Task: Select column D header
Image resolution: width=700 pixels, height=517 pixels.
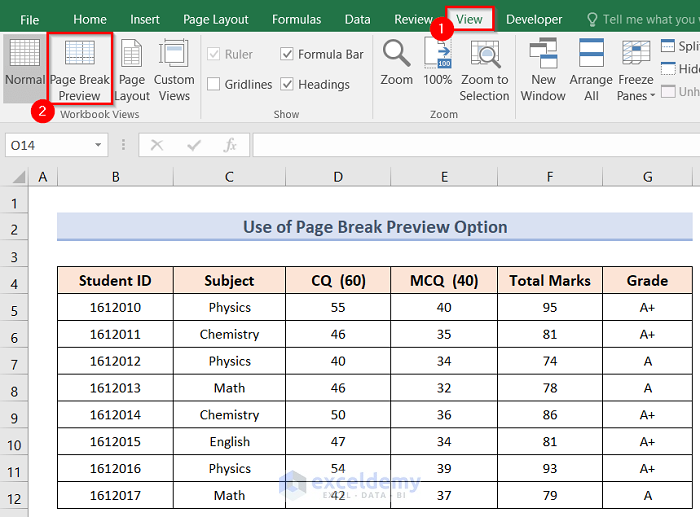Action: (x=338, y=177)
